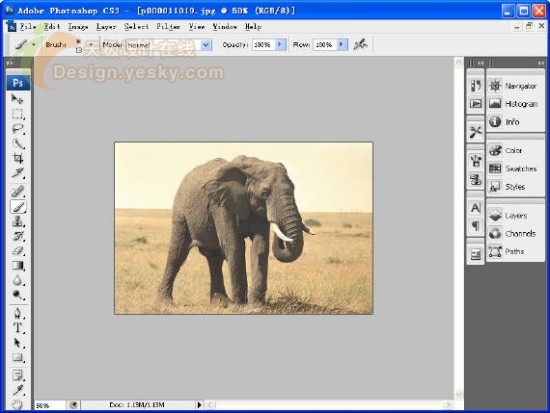The width and height of the screenshot is (550, 413).
Task: Select the Rectangular Marquee tool
Action: (x=17, y=114)
